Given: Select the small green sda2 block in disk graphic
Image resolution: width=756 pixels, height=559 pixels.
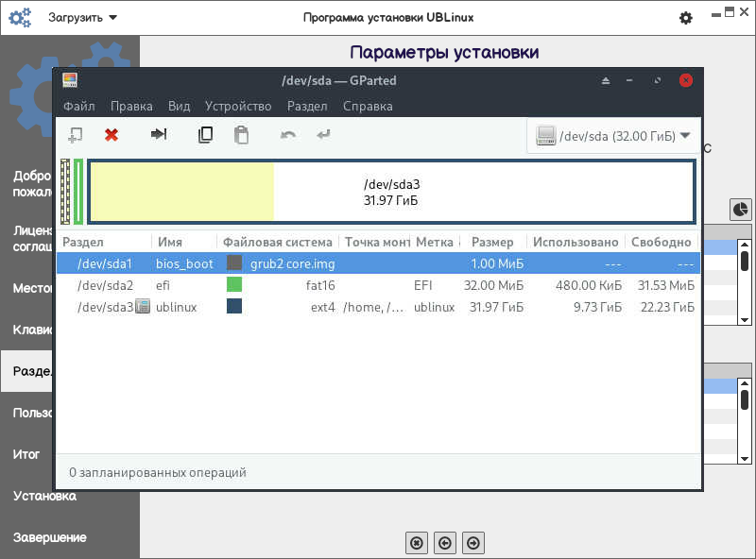Looking at the screenshot, I should [x=78, y=192].
